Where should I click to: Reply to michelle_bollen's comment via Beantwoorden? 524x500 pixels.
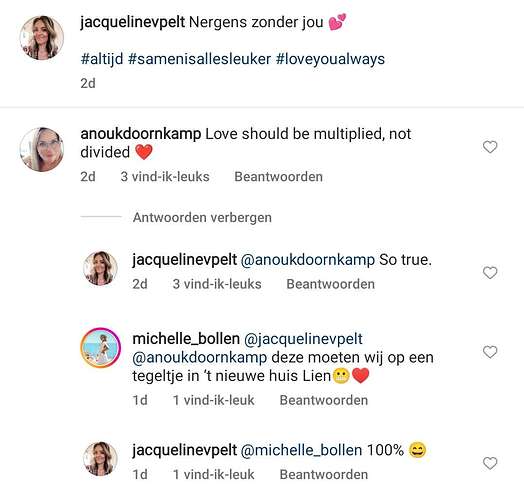tap(323, 400)
